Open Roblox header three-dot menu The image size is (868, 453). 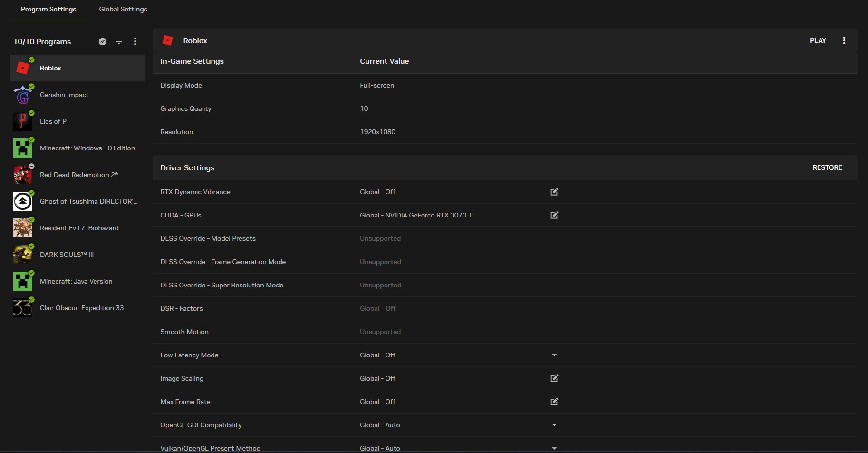(844, 40)
